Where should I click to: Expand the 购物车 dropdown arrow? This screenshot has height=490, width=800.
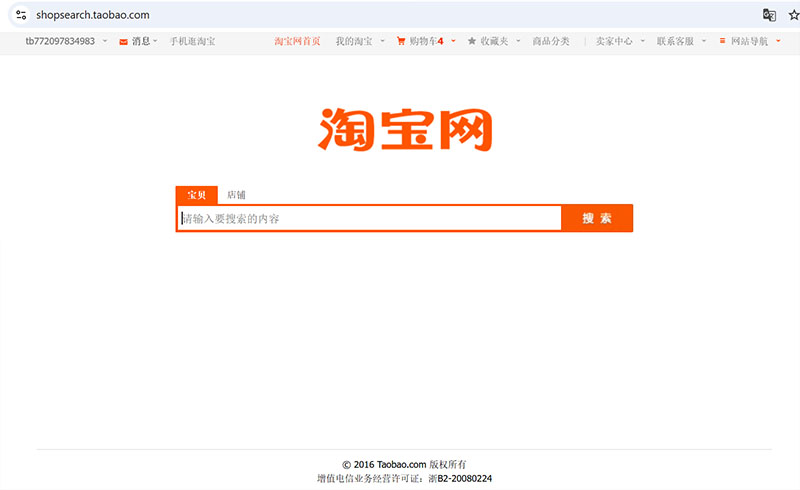coord(453,41)
